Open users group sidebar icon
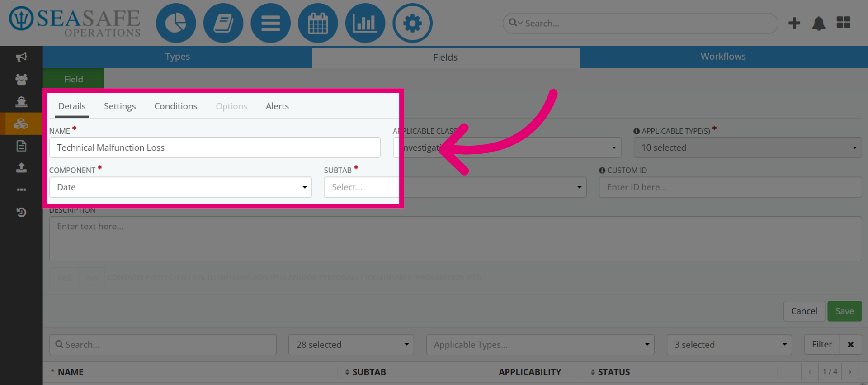This screenshot has height=385, width=868. pyautogui.click(x=21, y=79)
